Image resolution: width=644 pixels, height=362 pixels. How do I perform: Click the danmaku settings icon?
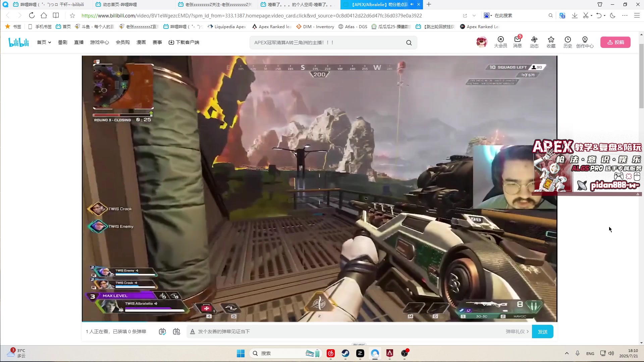[x=176, y=331]
